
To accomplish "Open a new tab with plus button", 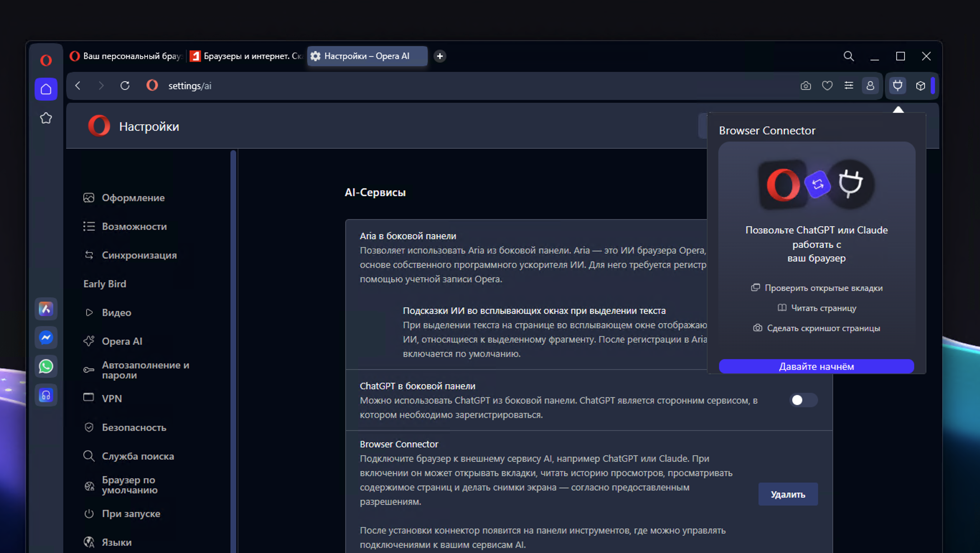I will click(x=440, y=56).
